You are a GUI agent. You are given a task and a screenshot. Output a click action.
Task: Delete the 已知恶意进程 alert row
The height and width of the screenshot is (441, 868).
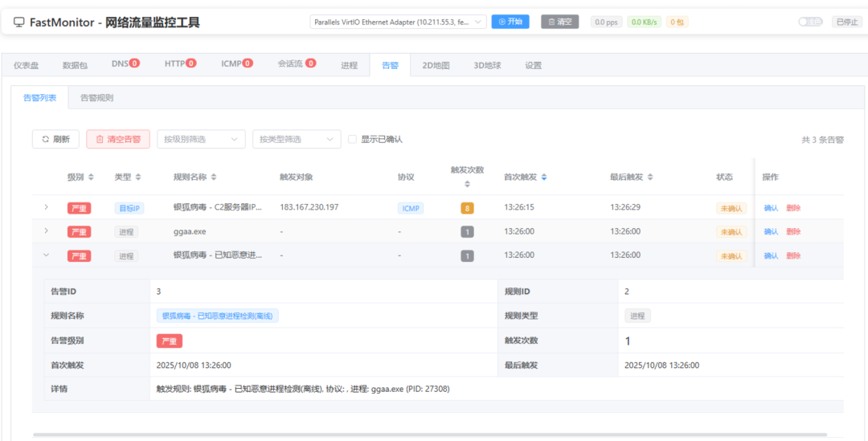pos(793,255)
